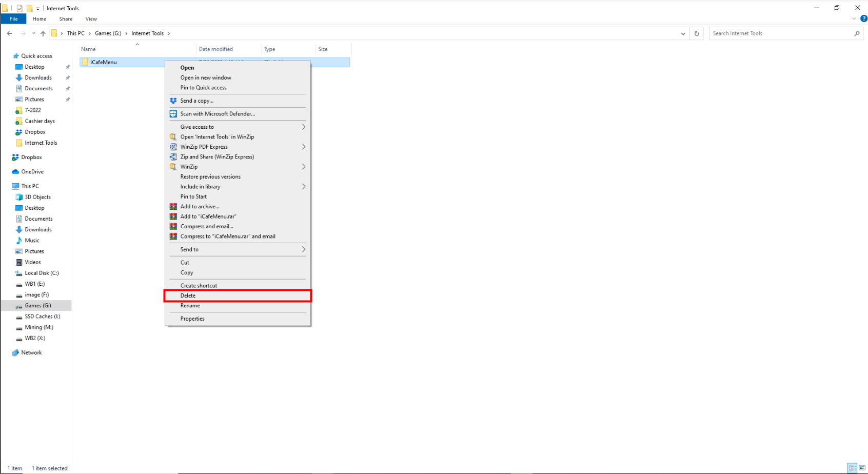Open OneDrive in navigation pane
Image resolution: width=868 pixels, height=474 pixels.
(x=32, y=172)
